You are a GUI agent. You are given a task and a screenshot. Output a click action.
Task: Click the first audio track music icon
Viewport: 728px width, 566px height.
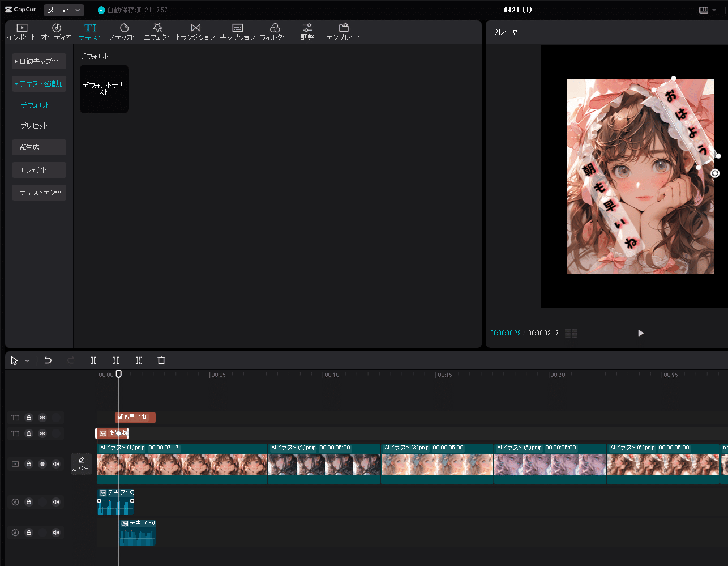coord(15,502)
